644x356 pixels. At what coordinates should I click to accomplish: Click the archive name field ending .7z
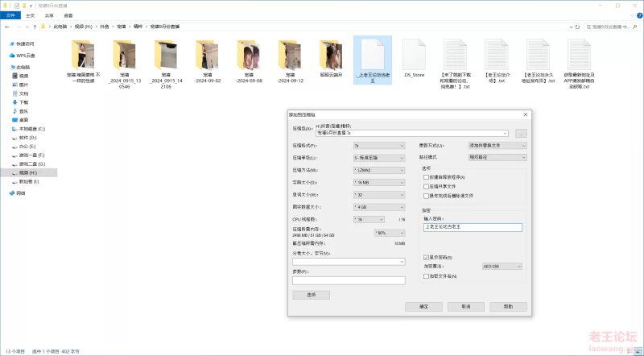click(x=412, y=133)
